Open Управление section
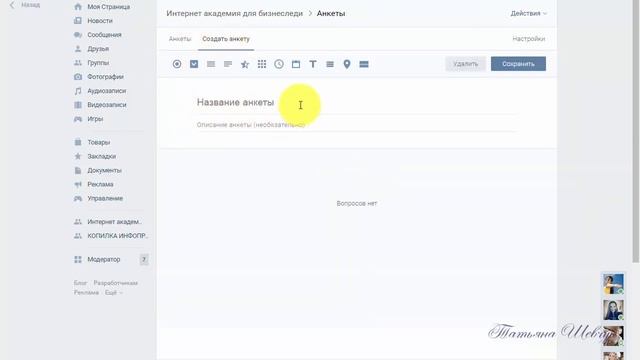 pos(105,198)
